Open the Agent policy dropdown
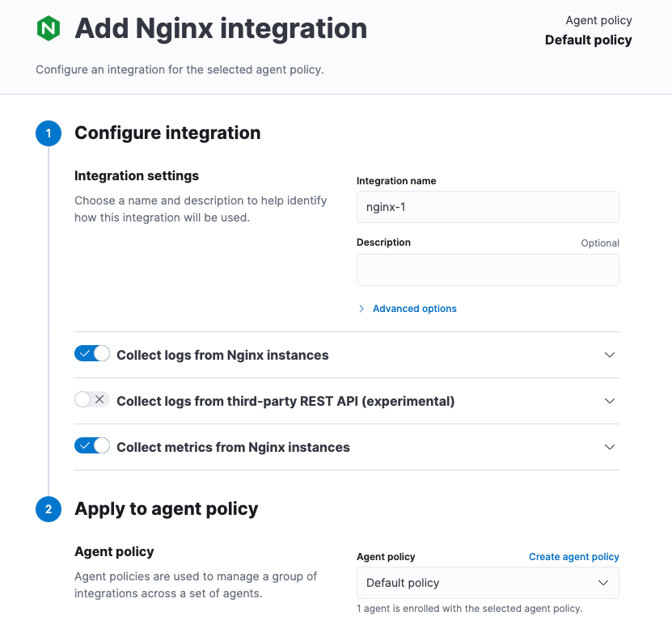Screen dimensions: 672x624 pos(488,582)
